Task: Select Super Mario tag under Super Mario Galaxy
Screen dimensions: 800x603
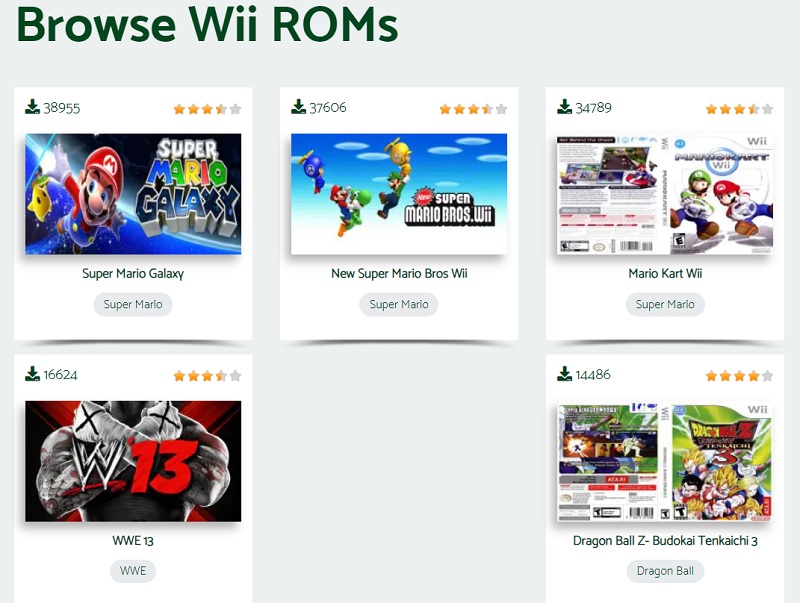Action: 133,305
